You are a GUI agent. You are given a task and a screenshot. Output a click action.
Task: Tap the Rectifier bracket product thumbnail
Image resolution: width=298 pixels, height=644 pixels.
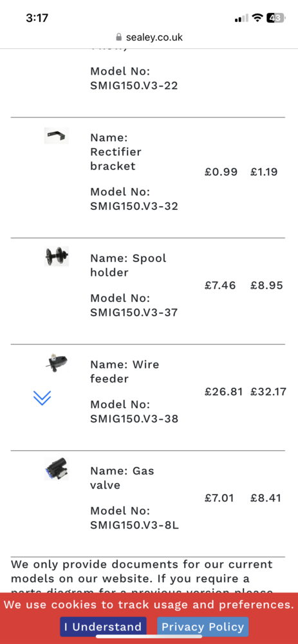(56, 135)
